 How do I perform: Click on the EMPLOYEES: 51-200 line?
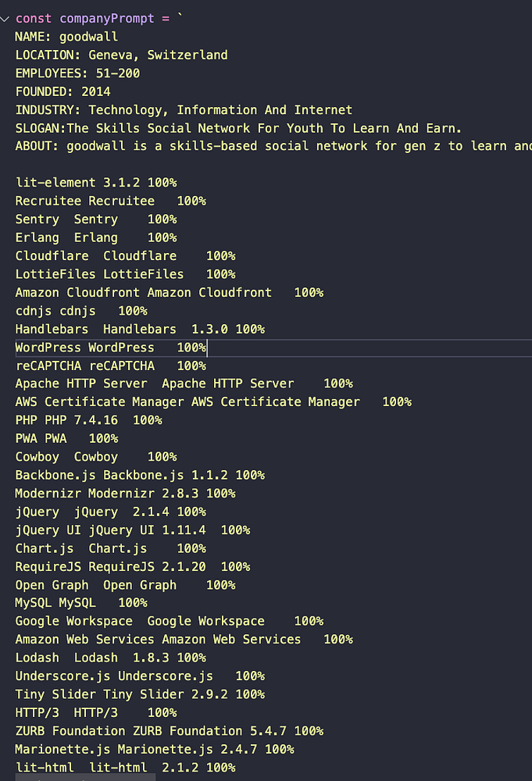click(77, 73)
